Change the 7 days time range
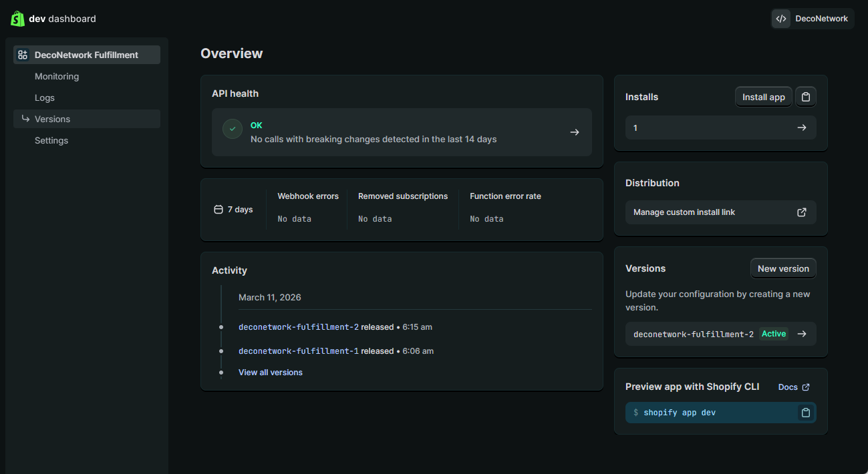The image size is (868, 474). pyautogui.click(x=233, y=210)
